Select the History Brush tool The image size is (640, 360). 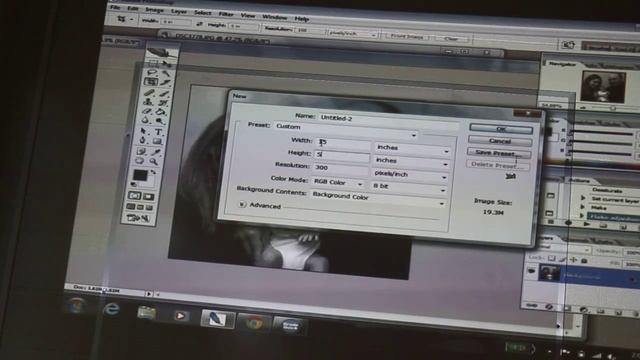[162, 102]
